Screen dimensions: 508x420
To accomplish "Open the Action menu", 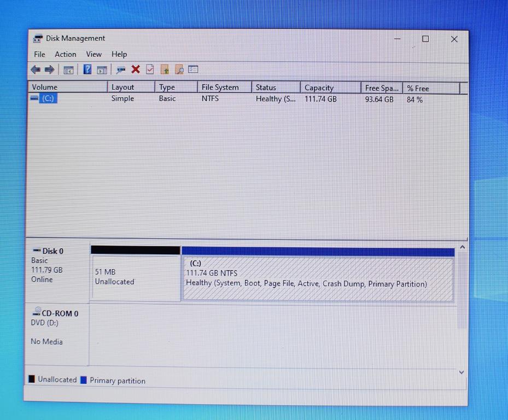I will point(65,54).
